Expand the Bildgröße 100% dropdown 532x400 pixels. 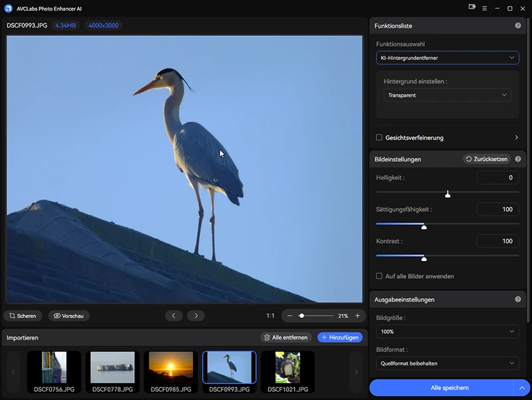(x=447, y=331)
